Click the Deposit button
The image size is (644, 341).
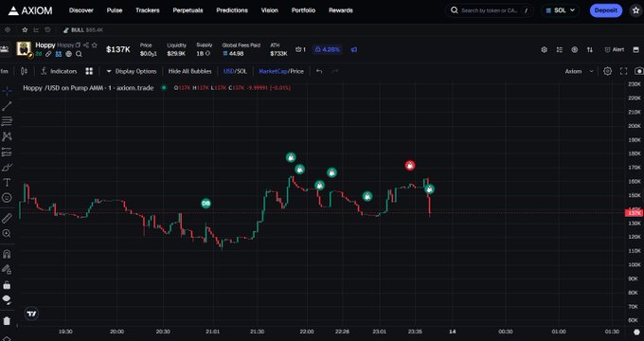(606, 10)
